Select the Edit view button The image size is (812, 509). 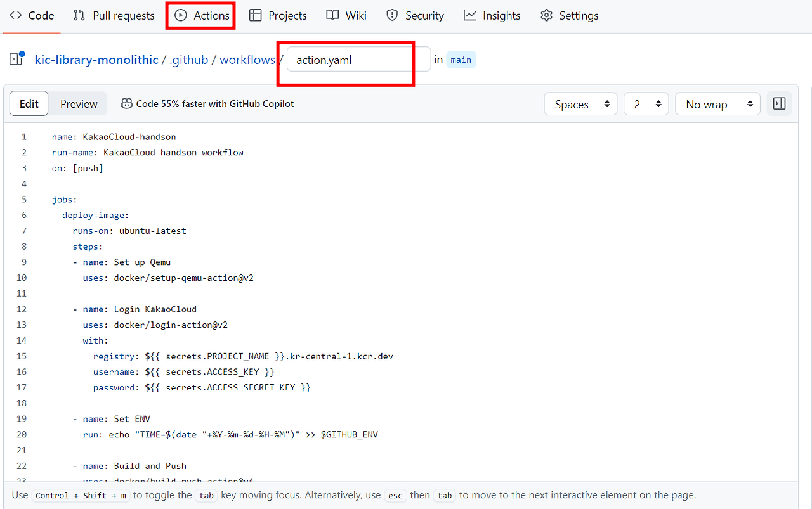click(29, 104)
